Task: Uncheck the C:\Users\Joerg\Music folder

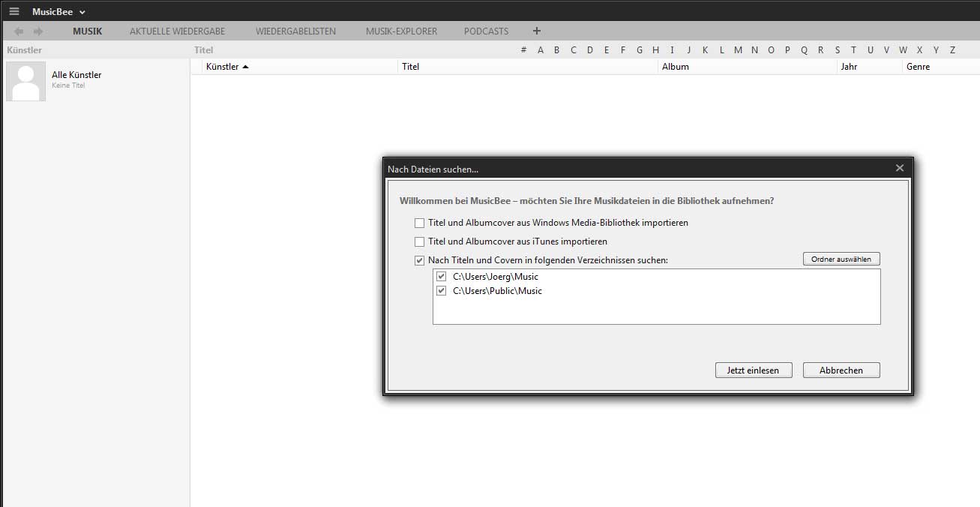Action: 442,277
